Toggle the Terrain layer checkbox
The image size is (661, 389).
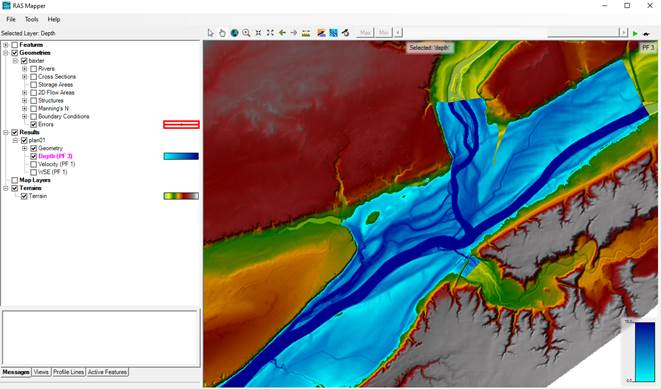[24, 196]
